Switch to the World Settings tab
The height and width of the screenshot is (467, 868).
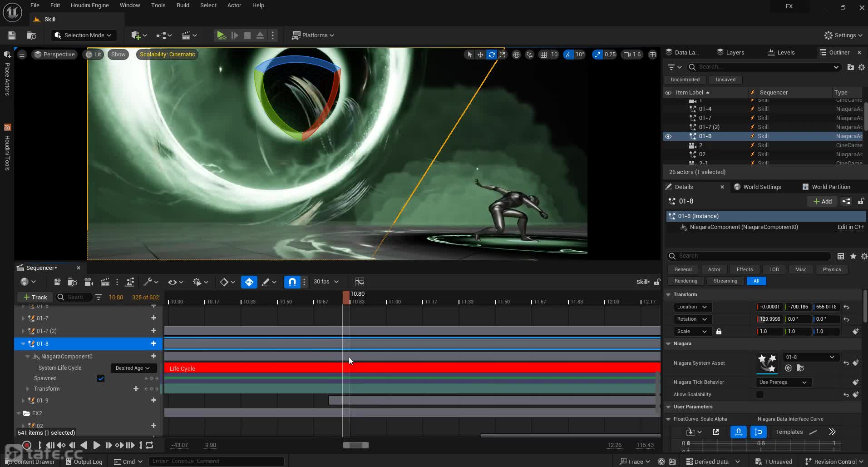point(757,187)
